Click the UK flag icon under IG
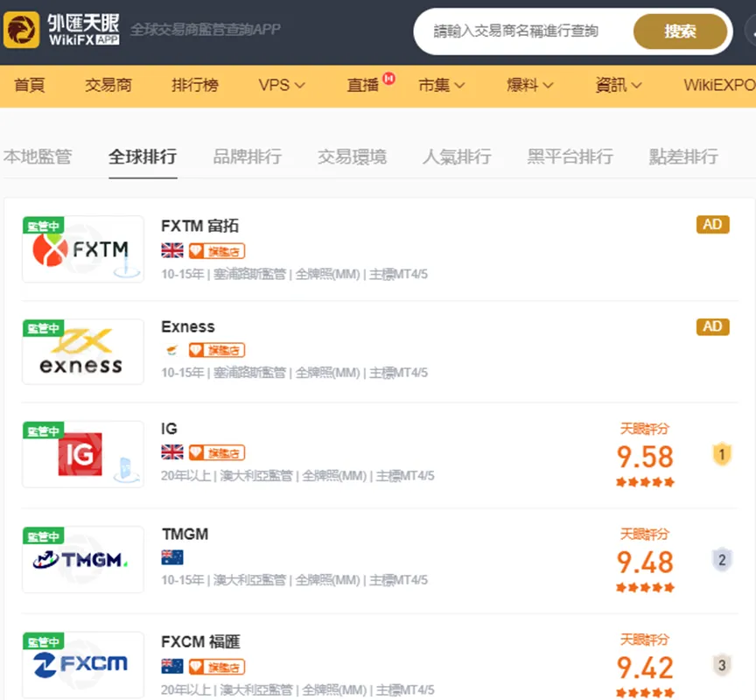This screenshot has width=756, height=700. 172,452
